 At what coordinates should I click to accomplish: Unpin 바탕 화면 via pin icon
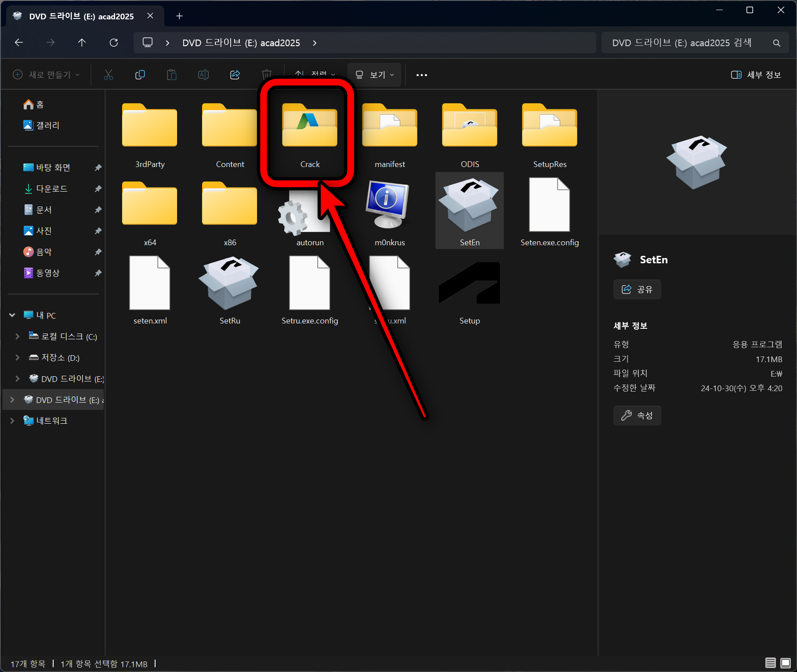point(98,167)
